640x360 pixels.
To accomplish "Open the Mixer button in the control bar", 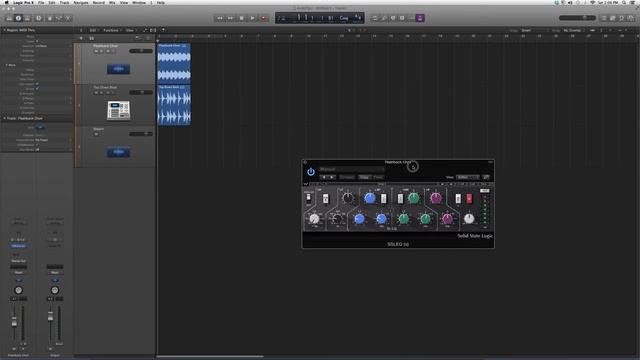I will (59, 18).
